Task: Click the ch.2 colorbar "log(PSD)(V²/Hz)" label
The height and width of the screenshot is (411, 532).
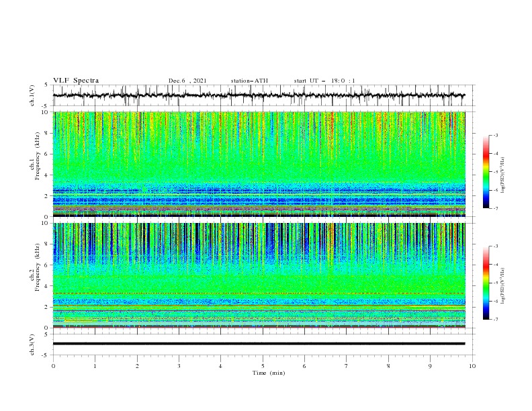Action: point(502,285)
